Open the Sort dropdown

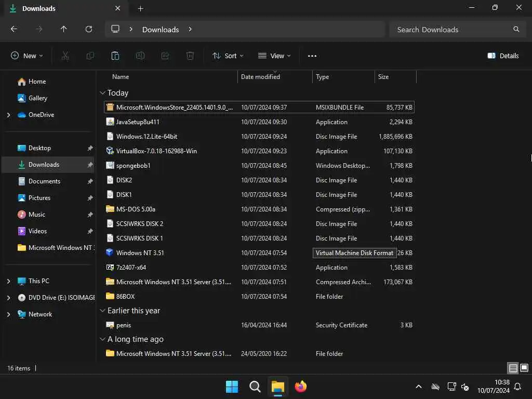click(228, 56)
